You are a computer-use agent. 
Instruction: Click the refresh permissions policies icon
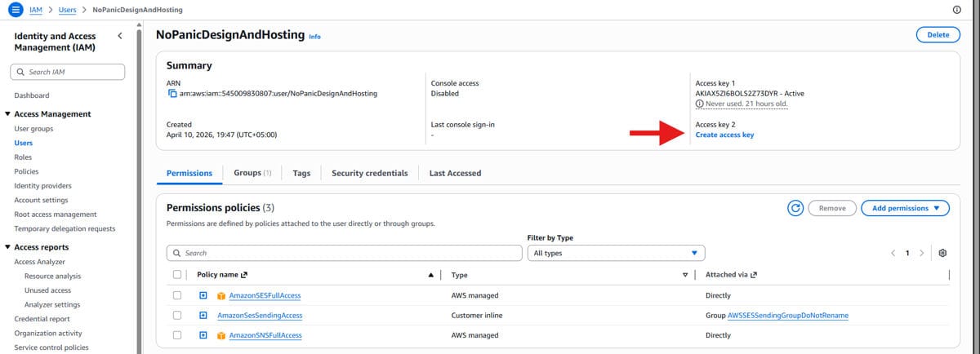[795, 208]
